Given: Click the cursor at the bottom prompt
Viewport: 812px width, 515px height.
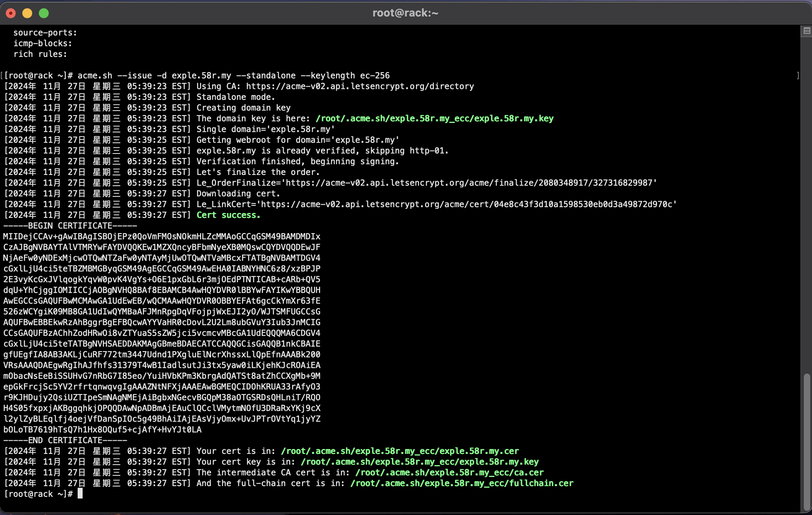Looking at the screenshot, I should (x=80, y=494).
